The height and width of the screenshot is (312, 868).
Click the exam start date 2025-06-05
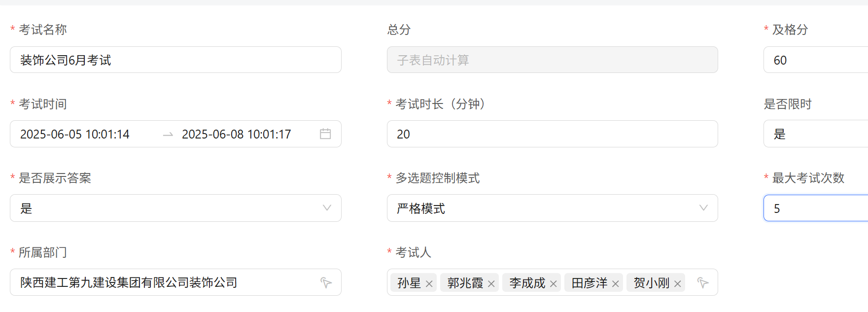point(75,134)
